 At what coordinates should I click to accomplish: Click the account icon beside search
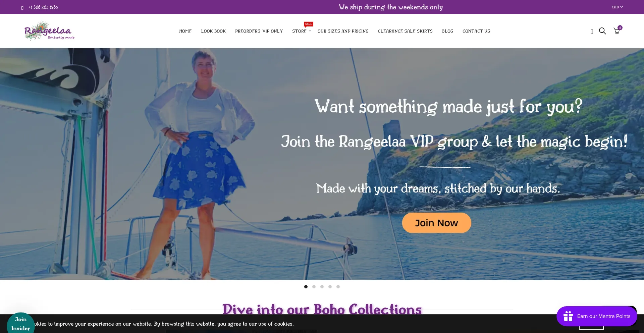pyautogui.click(x=592, y=32)
